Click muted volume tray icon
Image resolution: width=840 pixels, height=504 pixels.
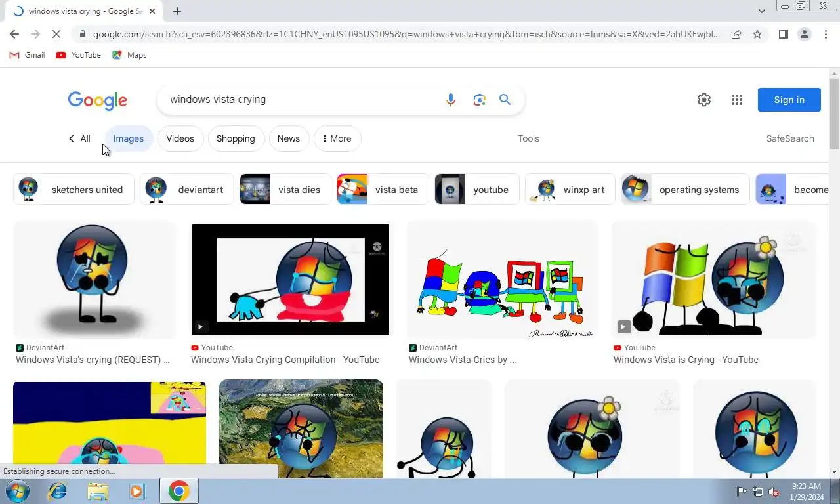774,492
